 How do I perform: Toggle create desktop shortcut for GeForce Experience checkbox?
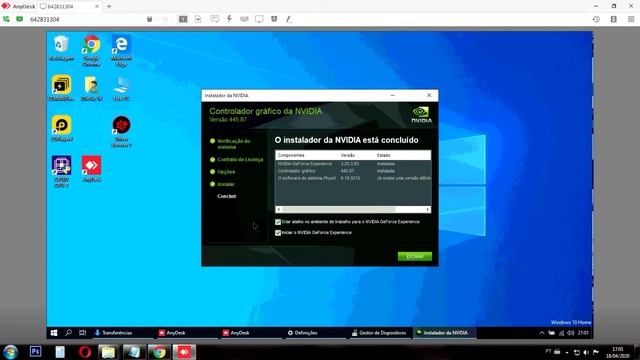pyautogui.click(x=278, y=222)
